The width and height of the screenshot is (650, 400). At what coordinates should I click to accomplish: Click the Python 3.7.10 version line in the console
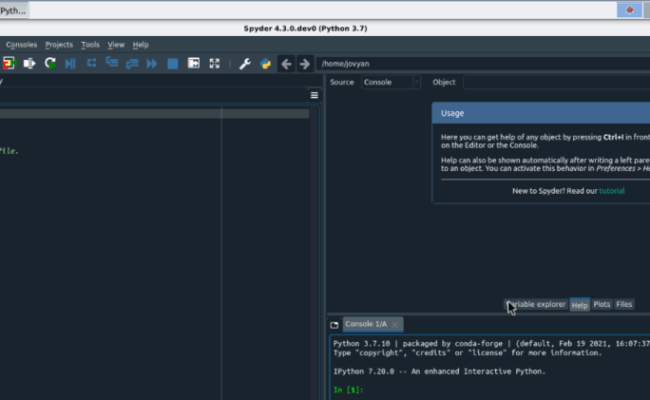coord(491,344)
